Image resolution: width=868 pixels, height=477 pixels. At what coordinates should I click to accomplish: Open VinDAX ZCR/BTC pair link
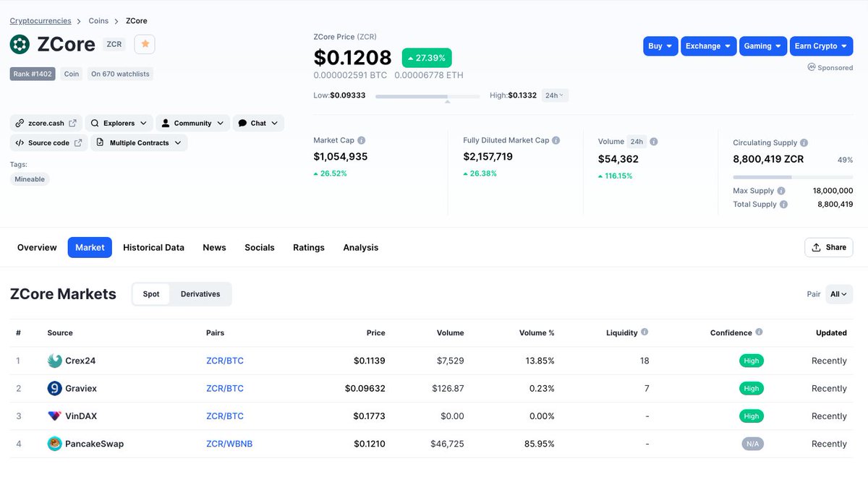click(225, 416)
